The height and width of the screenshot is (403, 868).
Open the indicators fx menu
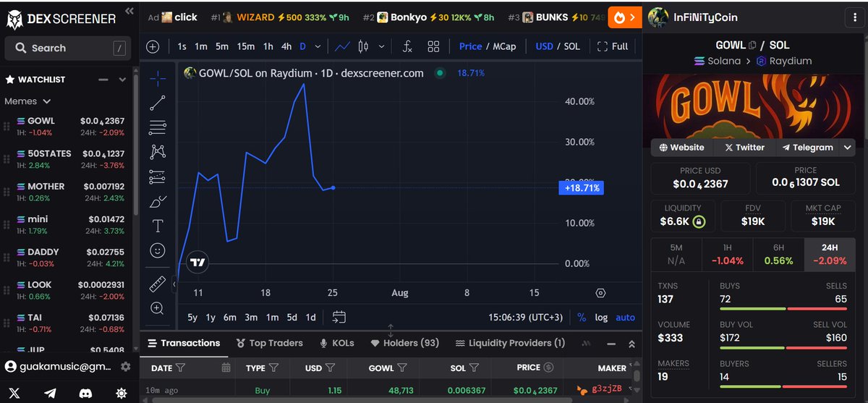[x=407, y=46]
